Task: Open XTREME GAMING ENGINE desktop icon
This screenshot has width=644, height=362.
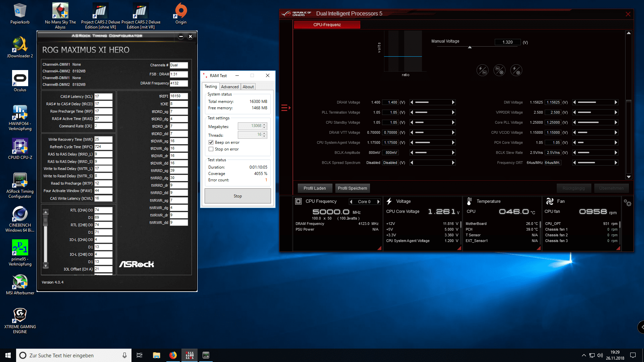Action: tap(20, 321)
